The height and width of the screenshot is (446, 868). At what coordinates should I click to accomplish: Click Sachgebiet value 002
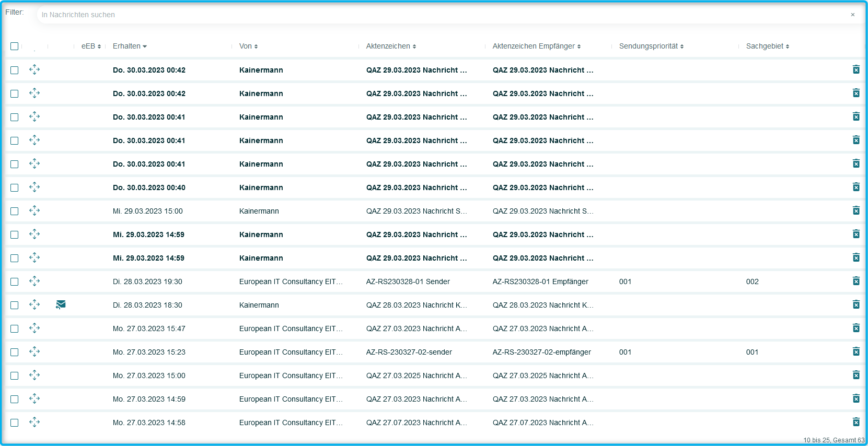(x=752, y=281)
